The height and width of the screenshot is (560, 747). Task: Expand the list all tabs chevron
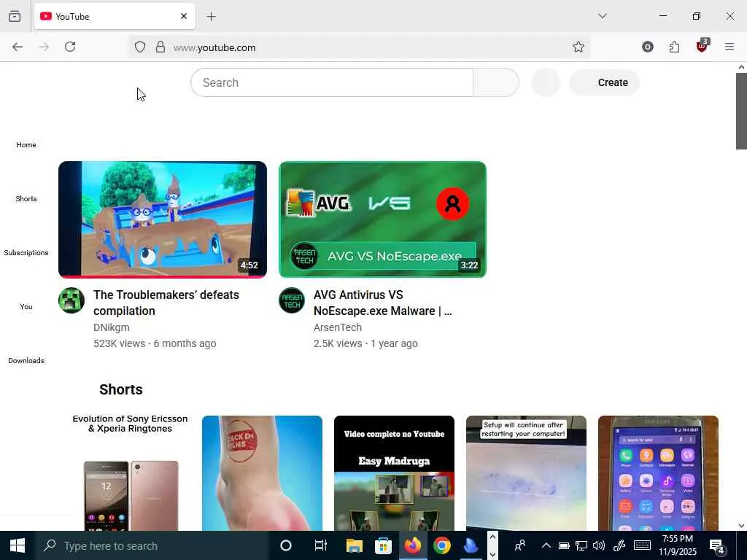tap(603, 16)
